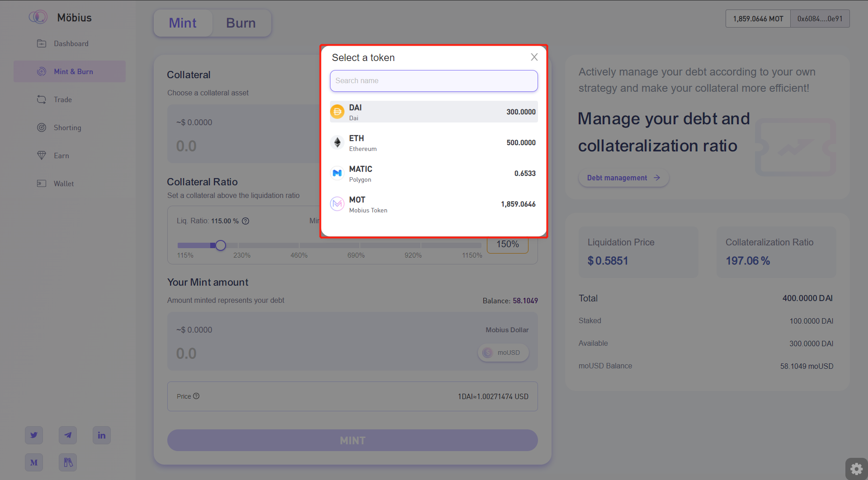Image resolution: width=868 pixels, height=480 pixels.
Task: Open the Debt management link
Action: [x=623, y=178]
